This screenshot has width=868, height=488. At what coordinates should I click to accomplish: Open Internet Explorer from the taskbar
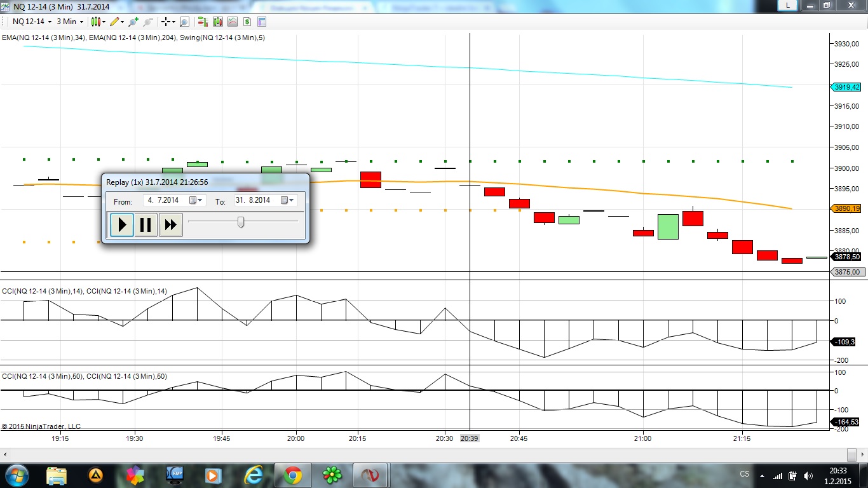tap(254, 475)
